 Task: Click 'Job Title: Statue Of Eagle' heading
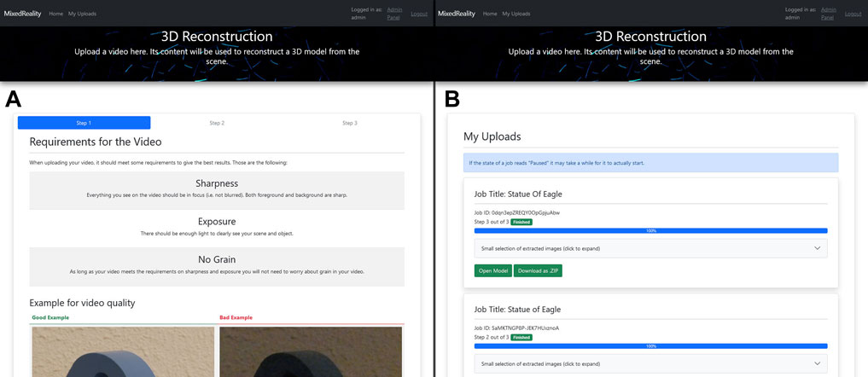pyautogui.click(x=518, y=194)
